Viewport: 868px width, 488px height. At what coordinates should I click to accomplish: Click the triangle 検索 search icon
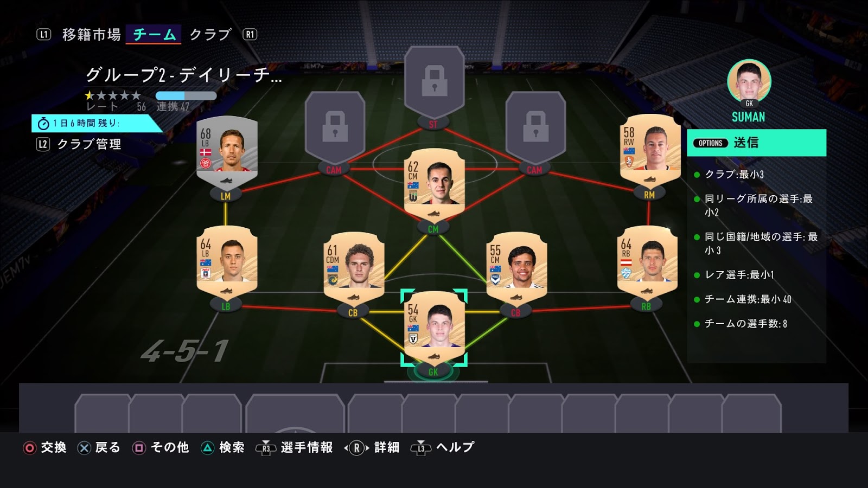[208, 448]
